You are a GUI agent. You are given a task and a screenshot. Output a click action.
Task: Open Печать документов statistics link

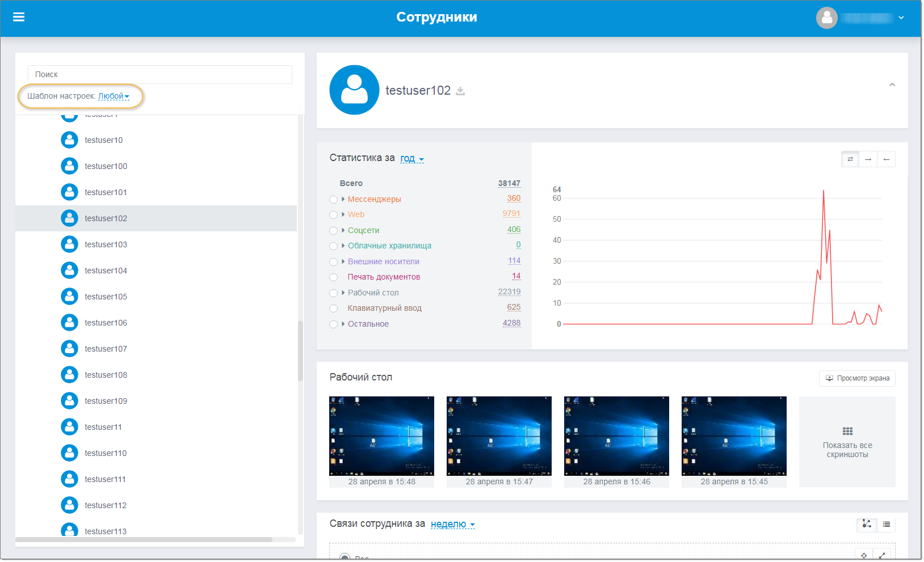click(x=384, y=277)
